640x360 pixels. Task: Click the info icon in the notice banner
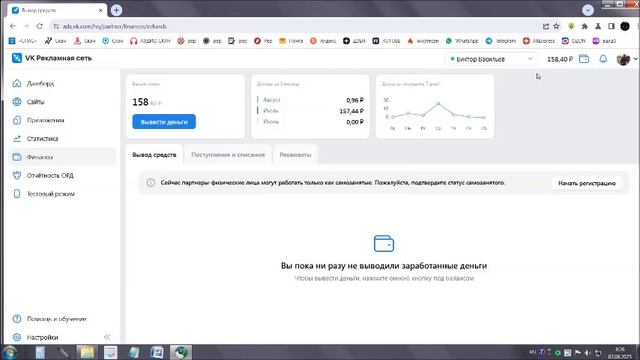coord(151,182)
